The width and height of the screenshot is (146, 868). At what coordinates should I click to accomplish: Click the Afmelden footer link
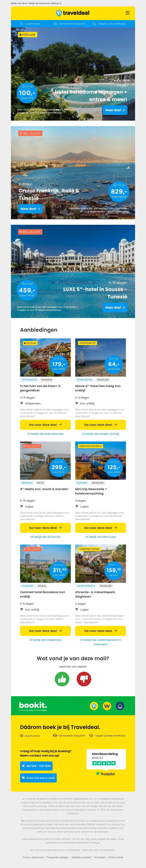click(100, 857)
